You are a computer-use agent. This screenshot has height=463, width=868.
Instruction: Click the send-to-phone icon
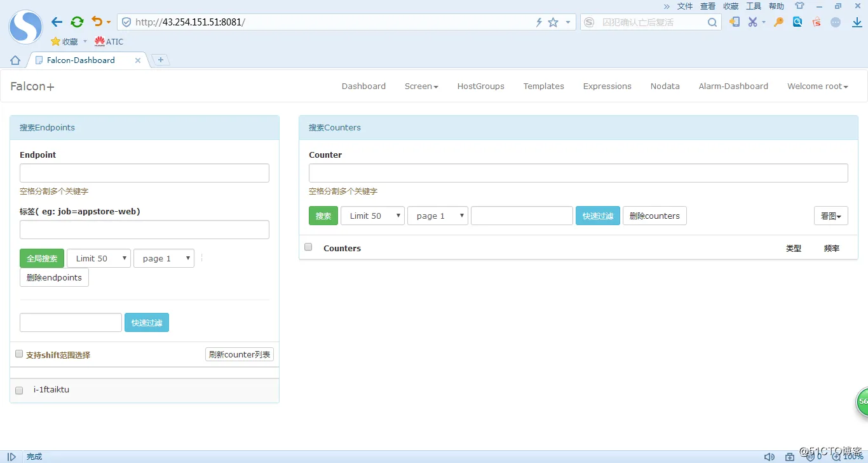tap(735, 22)
